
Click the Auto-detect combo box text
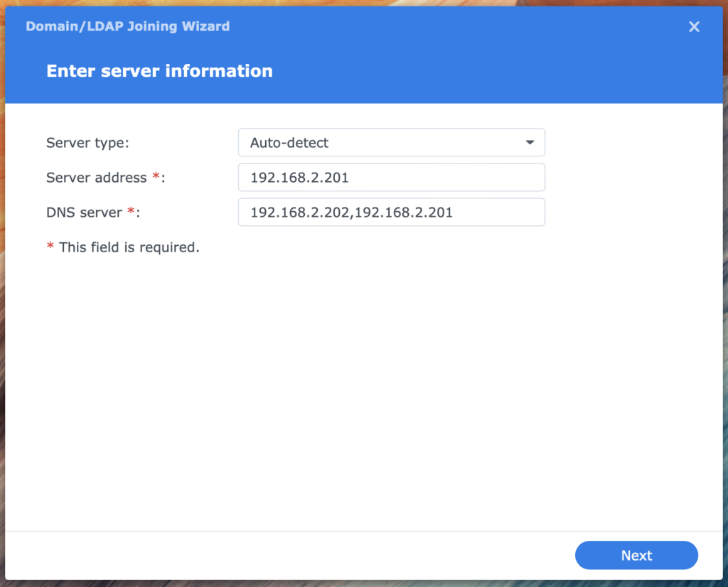point(289,142)
